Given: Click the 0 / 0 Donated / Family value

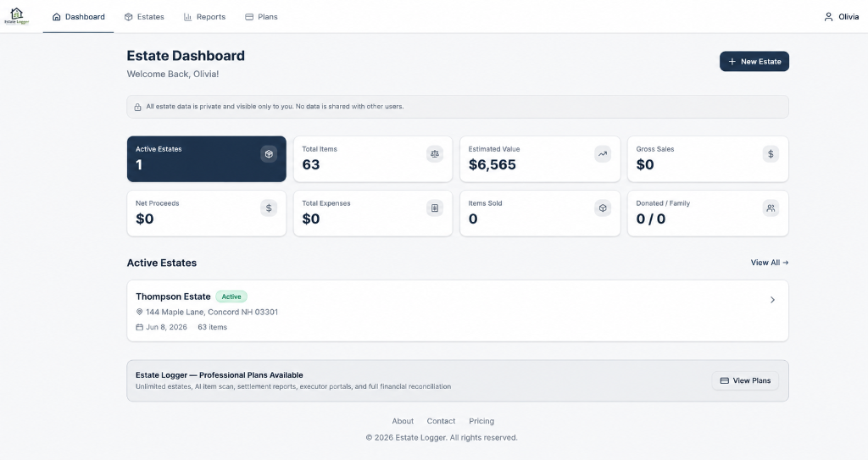Looking at the screenshot, I should (x=650, y=219).
